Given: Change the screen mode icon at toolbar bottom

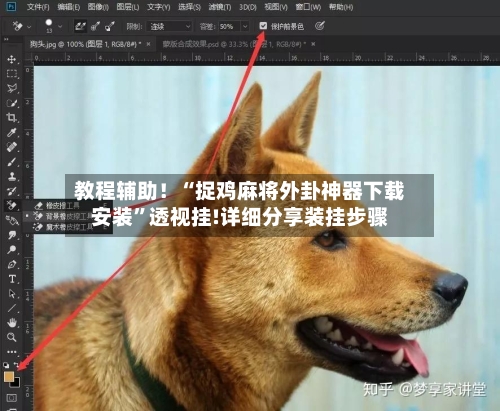Looking at the screenshot, I should pos(12,409).
